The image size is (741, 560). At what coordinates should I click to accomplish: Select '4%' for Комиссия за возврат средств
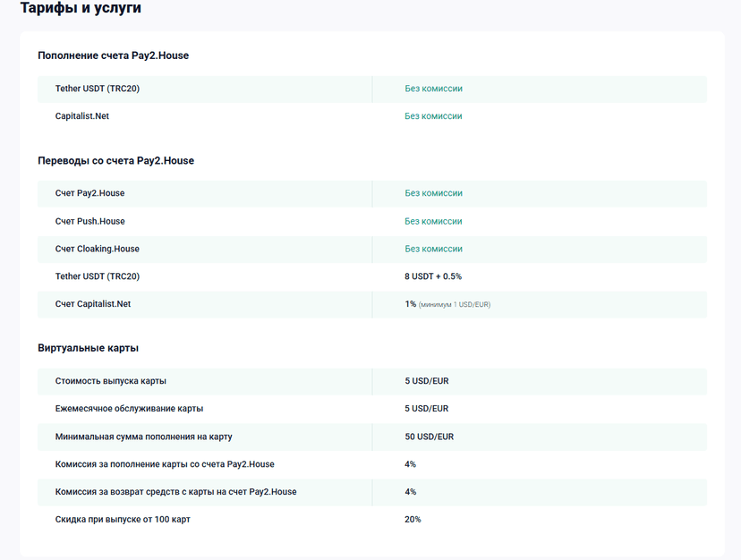tap(410, 491)
